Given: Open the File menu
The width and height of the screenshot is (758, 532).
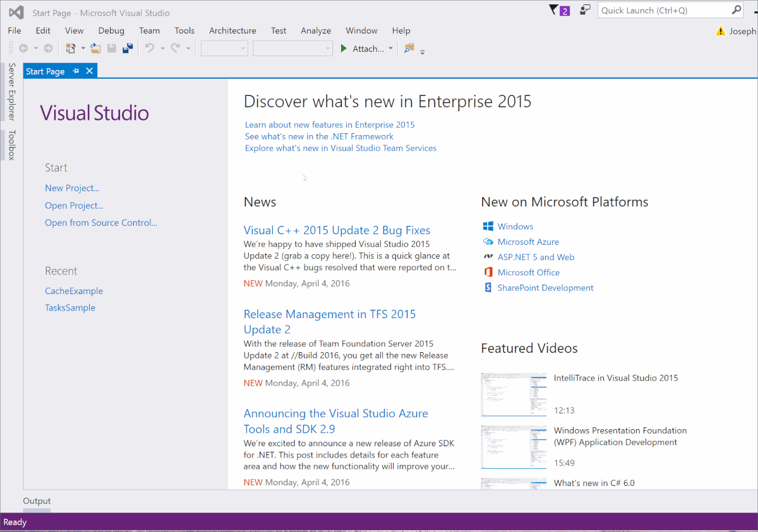Looking at the screenshot, I should click(15, 30).
